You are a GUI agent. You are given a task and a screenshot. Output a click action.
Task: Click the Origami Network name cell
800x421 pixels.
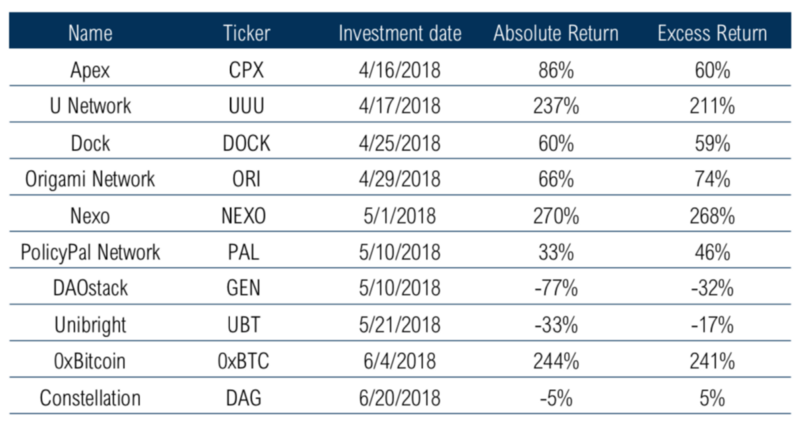(x=92, y=180)
